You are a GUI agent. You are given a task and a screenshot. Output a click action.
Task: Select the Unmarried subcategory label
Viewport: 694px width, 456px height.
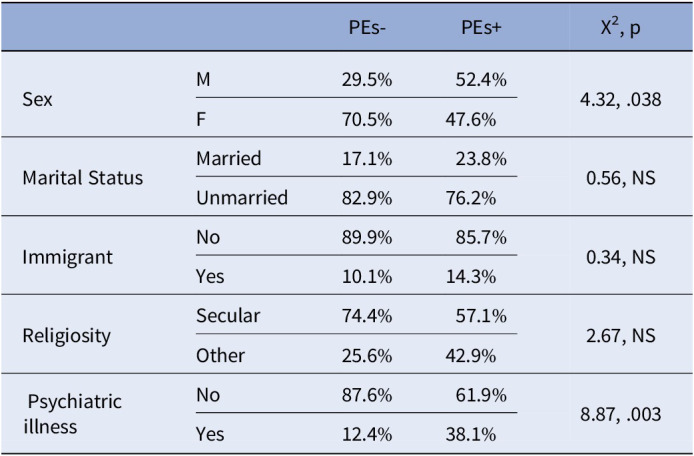pyautogui.click(x=242, y=198)
